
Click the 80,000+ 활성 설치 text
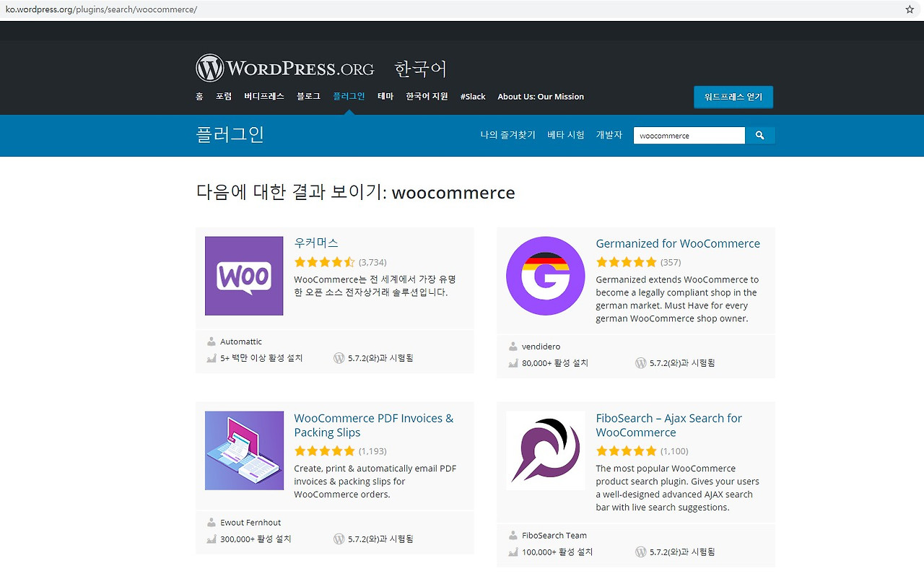point(555,363)
